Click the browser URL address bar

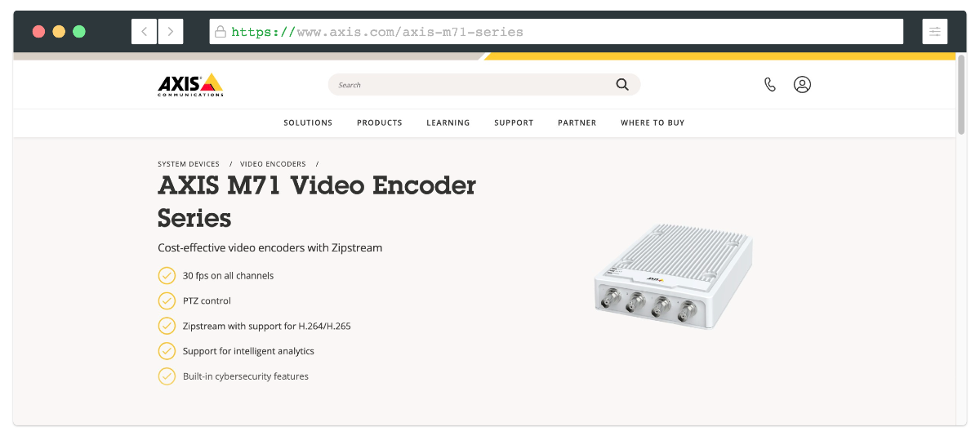[556, 32]
